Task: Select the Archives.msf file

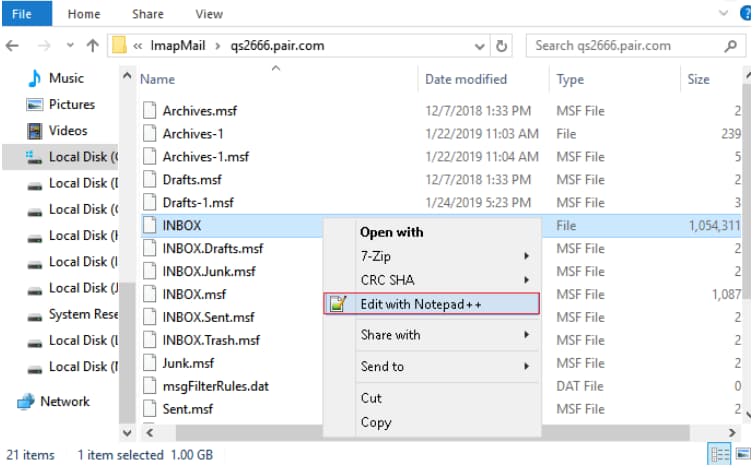Action: tap(200, 111)
